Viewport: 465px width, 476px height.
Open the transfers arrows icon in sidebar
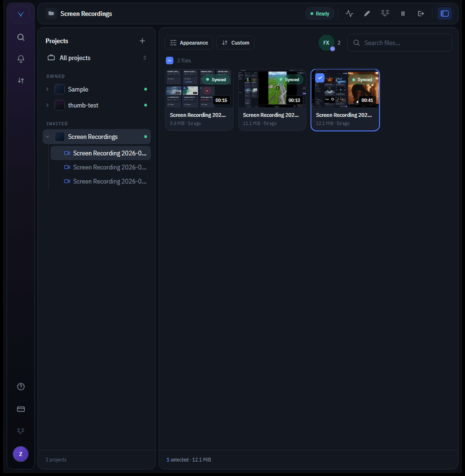[x=20, y=81]
